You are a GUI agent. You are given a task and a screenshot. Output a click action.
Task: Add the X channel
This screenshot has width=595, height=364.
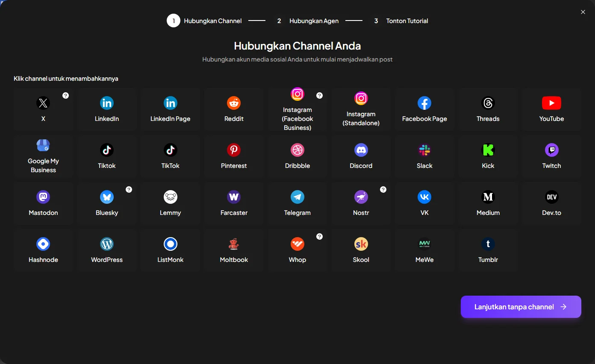43,109
